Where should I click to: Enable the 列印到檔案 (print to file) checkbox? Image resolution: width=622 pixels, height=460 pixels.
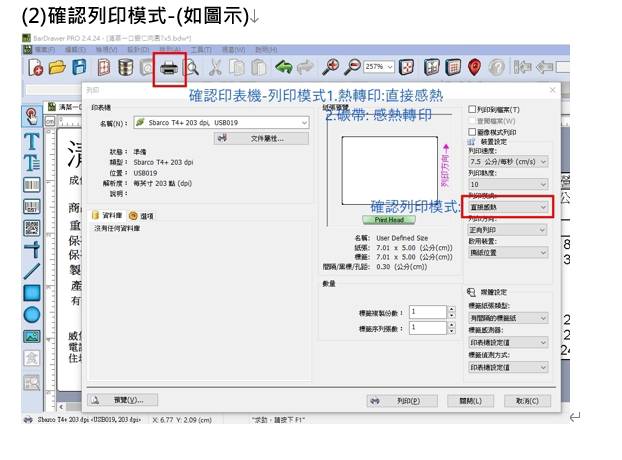tap(472, 108)
